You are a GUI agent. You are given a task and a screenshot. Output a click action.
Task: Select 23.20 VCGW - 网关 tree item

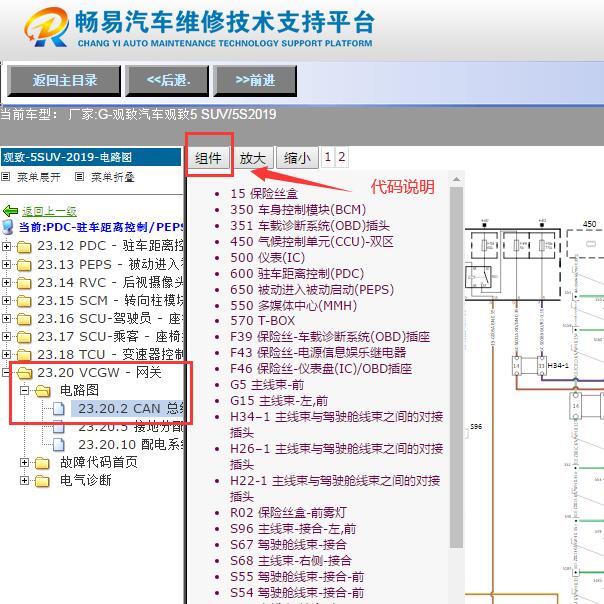click(99, 372)
